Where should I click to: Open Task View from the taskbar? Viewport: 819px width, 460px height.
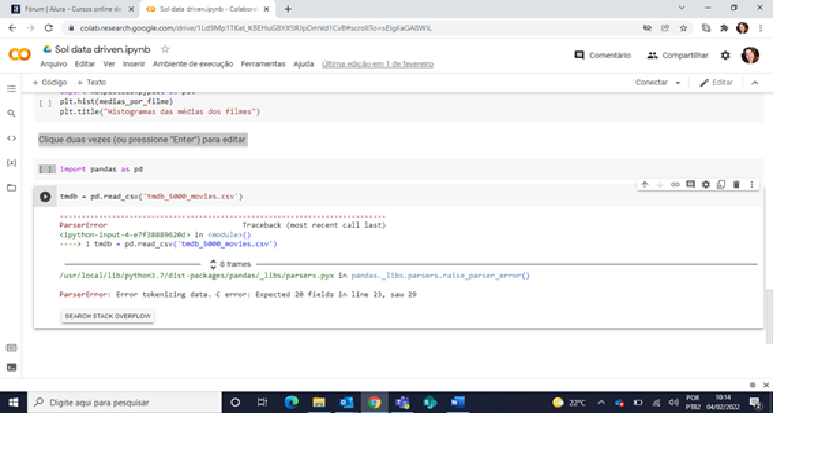tap(262, 402)
